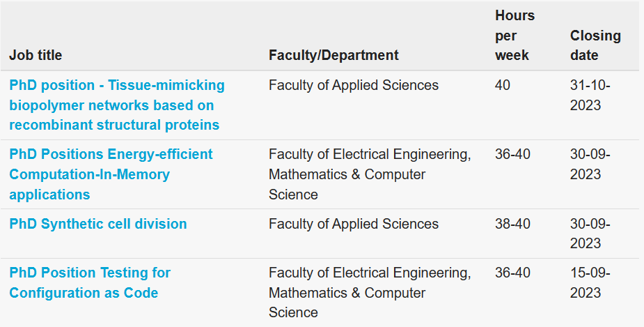Open the Tissue-mimicking biopolymer networks PhD position
The image size is (644, 327).
[x=117, y=105]
